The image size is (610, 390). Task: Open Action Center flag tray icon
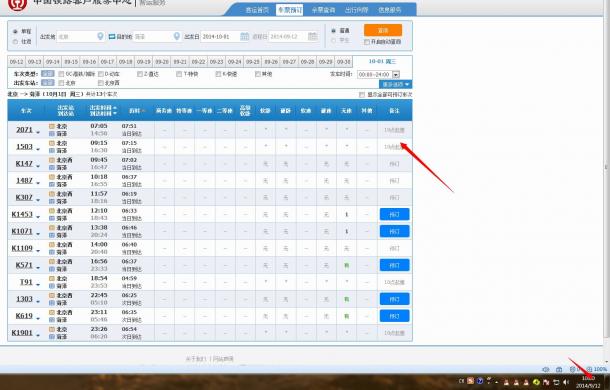click(x=546, y=383)
